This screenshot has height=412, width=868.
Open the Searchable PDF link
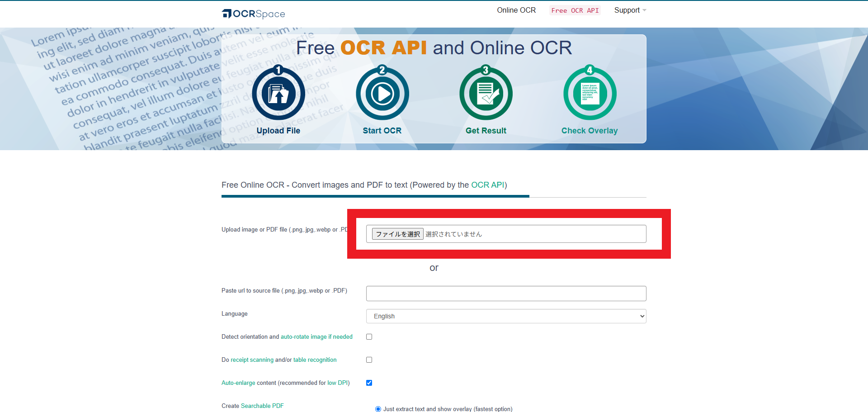[262, 406]
